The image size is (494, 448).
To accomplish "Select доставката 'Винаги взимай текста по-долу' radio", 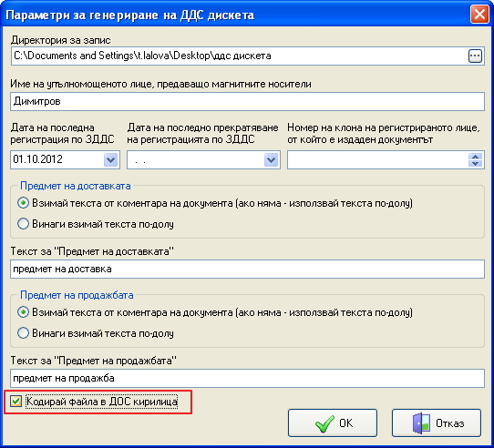I will [x=24, y=224].
